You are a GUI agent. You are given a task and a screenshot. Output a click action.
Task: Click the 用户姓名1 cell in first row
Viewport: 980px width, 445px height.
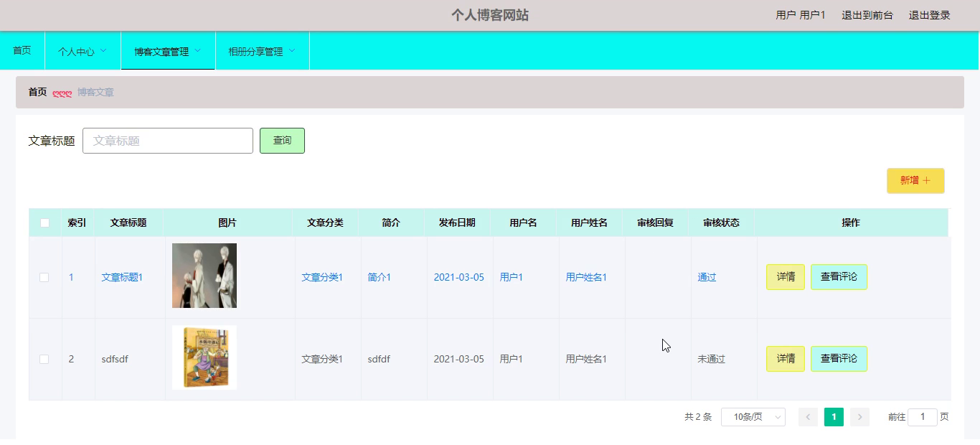[586, 277]
